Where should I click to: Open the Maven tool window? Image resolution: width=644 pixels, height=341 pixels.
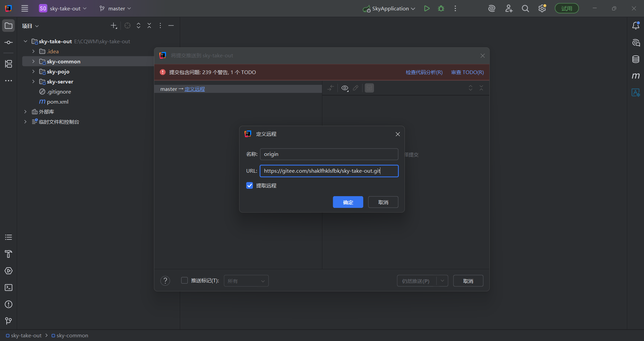(636, 76)
